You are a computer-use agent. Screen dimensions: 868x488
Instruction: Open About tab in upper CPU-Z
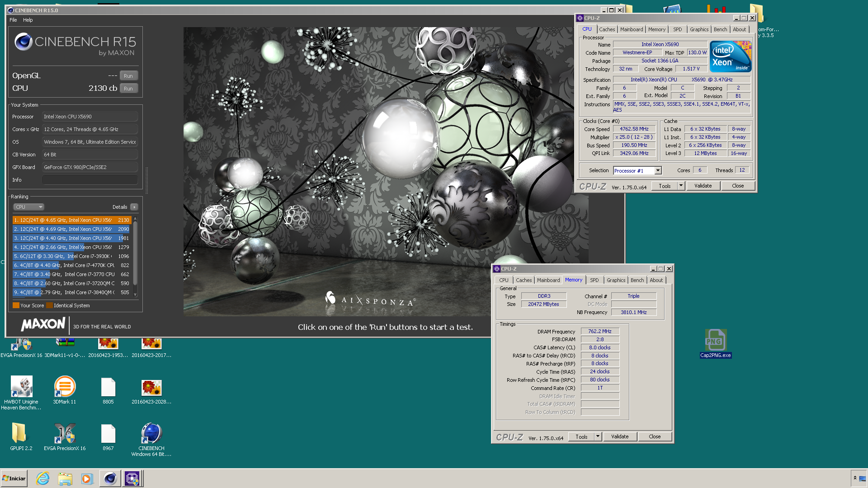coord(739,29)
